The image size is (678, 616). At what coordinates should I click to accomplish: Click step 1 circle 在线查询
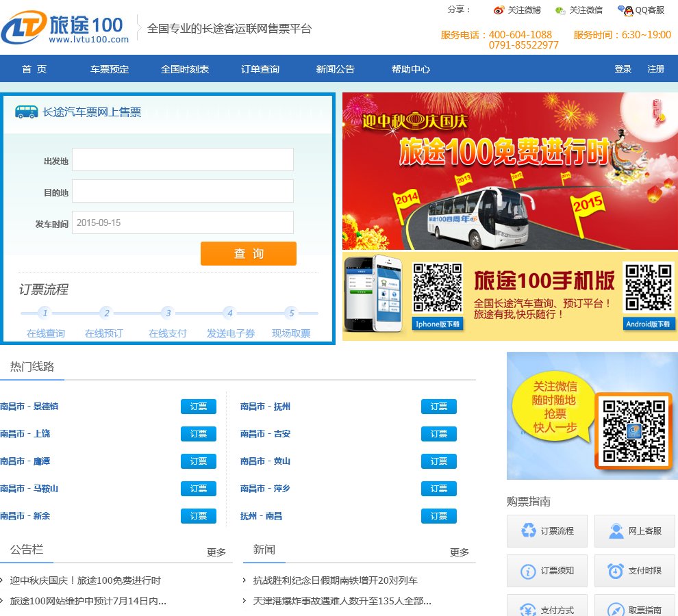(45, 313)
